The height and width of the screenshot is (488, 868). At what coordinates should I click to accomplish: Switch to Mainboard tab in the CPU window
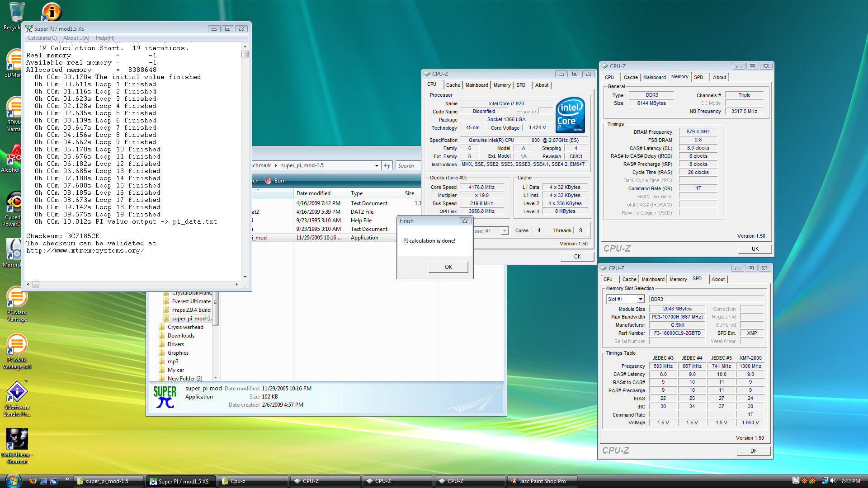pos(477,85)
